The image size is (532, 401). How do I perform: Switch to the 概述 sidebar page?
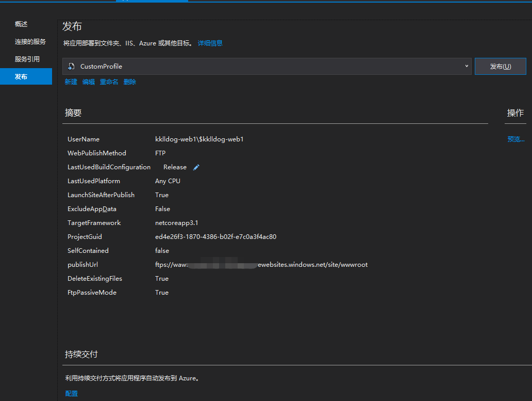coord(21,24)
